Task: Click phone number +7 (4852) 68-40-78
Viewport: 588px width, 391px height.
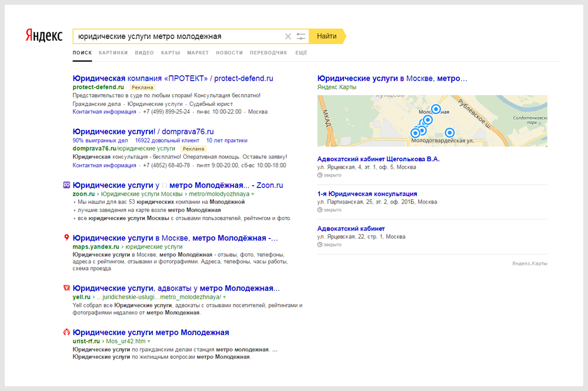Action: click(x=166, y=165)
